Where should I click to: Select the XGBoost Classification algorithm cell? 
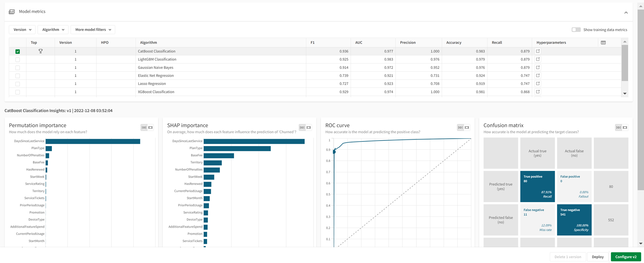click(x=221, y=92)
